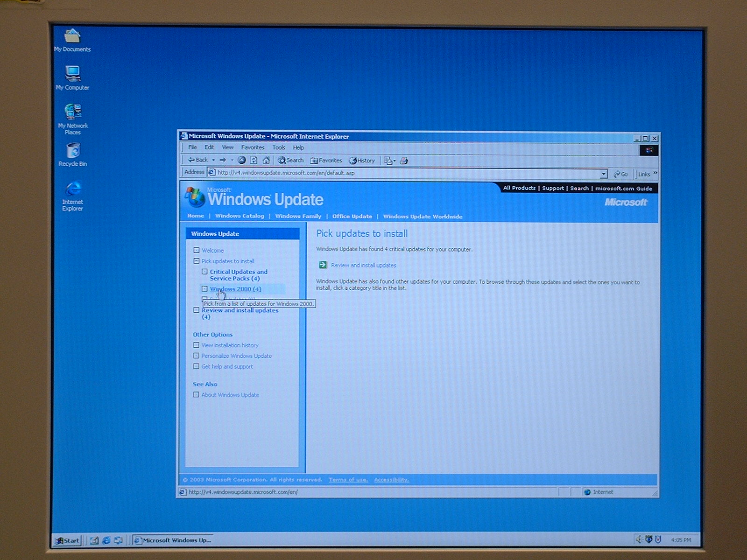Viewport: 747px width, 560px height.
Task: Open the History pane
Action: [362, 161]
